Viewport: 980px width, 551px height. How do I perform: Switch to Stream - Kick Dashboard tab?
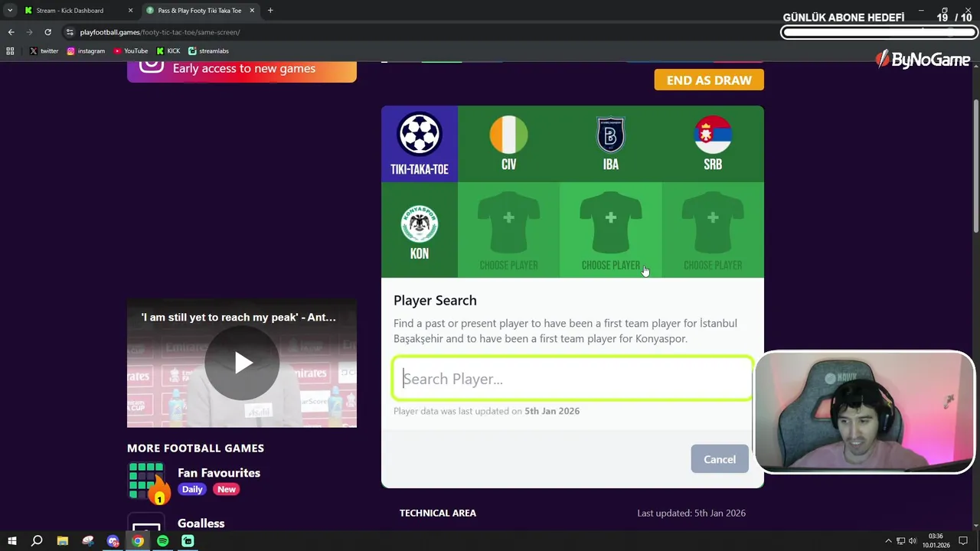[x=70, y=11]
